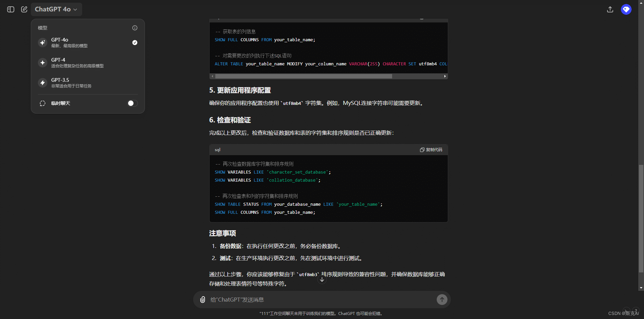Click the GPT-3.5 lightning icon

point(43,83)
